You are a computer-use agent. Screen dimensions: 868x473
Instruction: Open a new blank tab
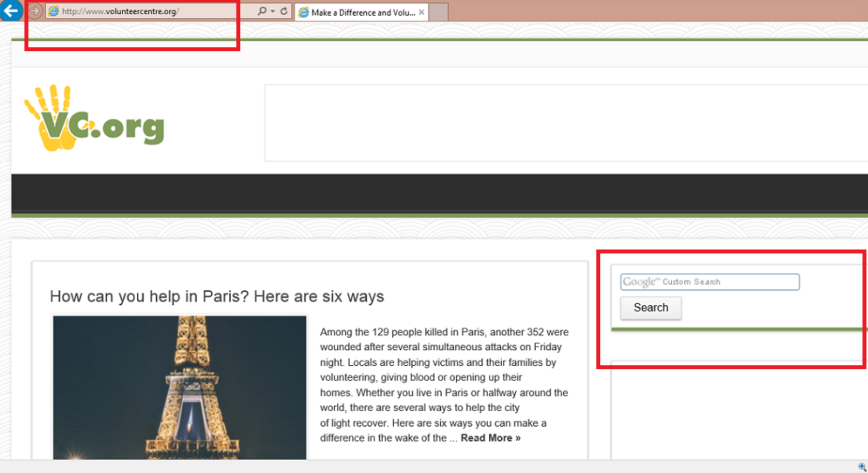[x=439, y=13]
